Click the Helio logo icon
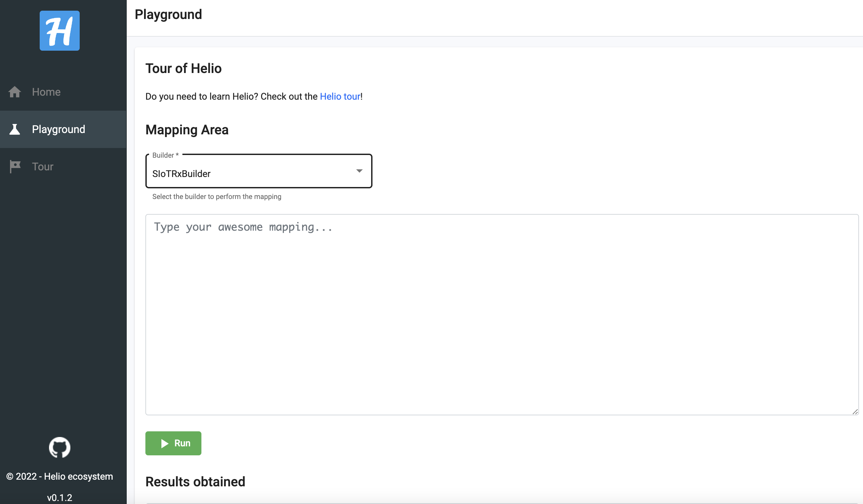 (x=60, y=31)
